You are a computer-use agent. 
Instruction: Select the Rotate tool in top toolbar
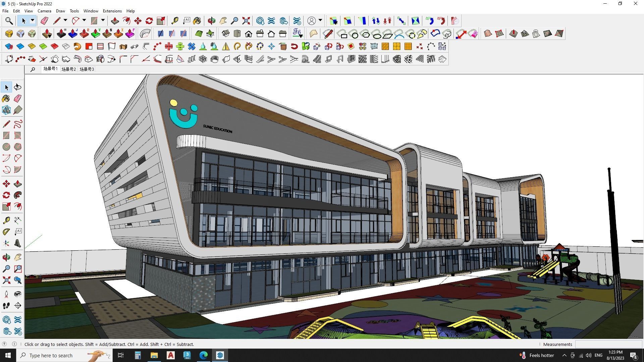click(x=149, y=21)
